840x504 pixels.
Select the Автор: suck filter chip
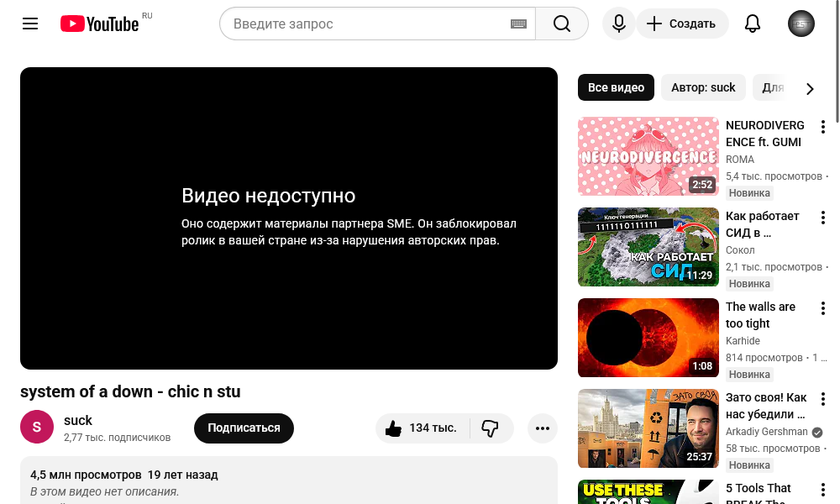[x=703, y=87]
